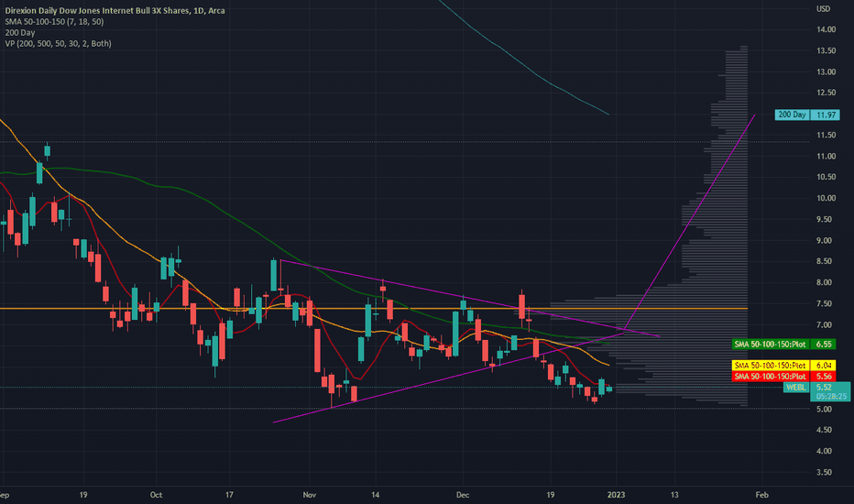Click the Dec date axis label
The image size is (854, 504).
[x=463, y=495]
